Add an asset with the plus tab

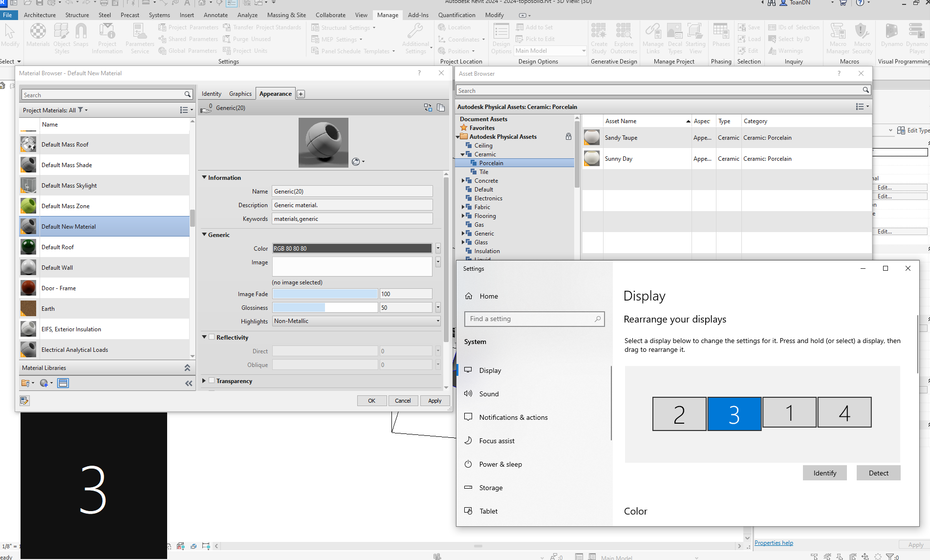click(x=301, y=94)
